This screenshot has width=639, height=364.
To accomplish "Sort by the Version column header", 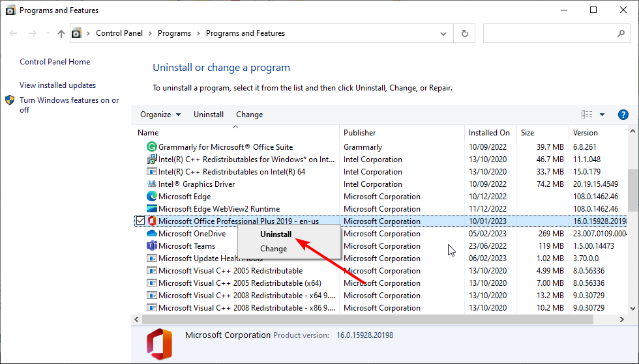I will (x=598, y=133).
